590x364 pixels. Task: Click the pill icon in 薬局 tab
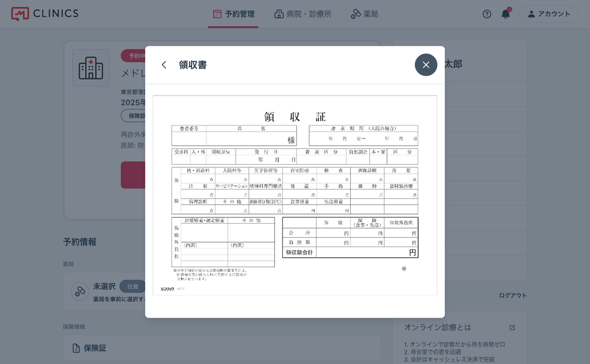tap(356, 14)
